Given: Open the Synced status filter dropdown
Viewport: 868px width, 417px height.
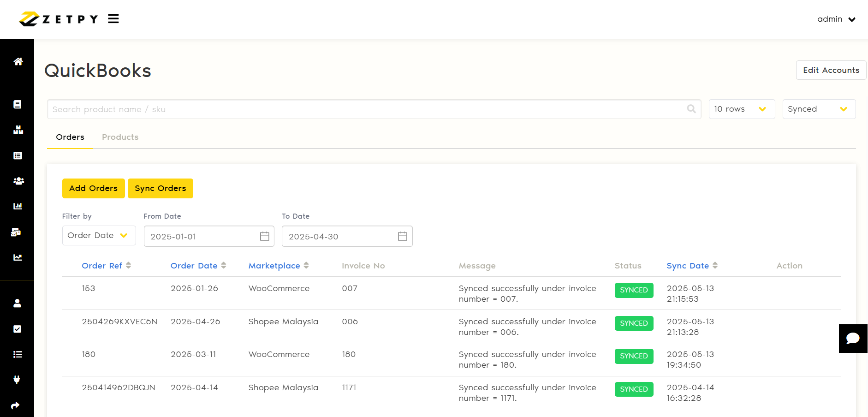Looking at the screenshot, I should [819, 109].
